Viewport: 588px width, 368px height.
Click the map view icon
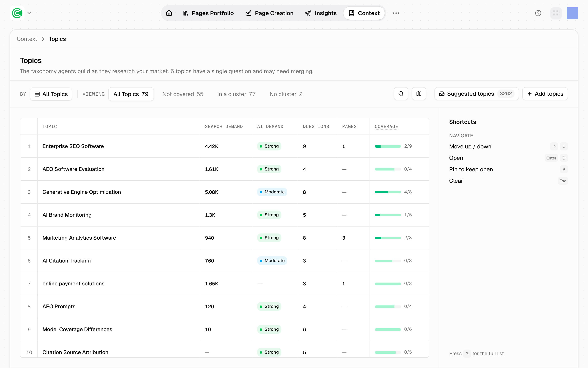(x=419, y=94)
